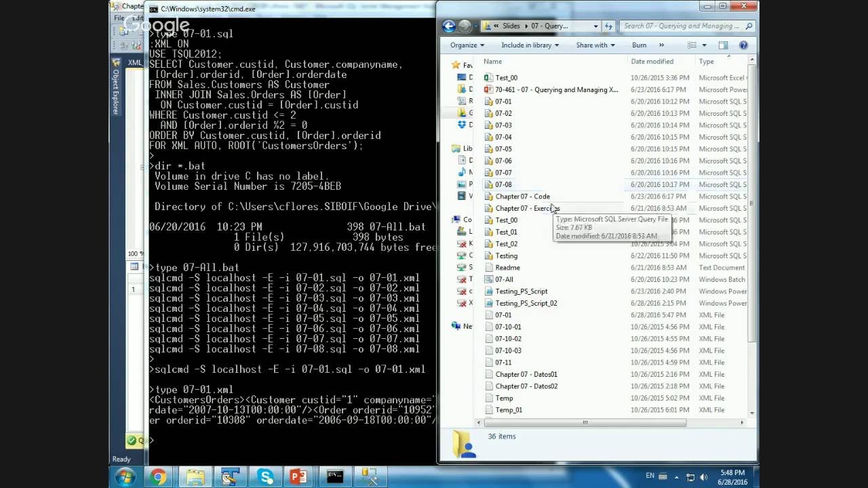This screenshot has height=488, width=868.
Task: Sort files by the Name column
Action: tap(493, 62)
